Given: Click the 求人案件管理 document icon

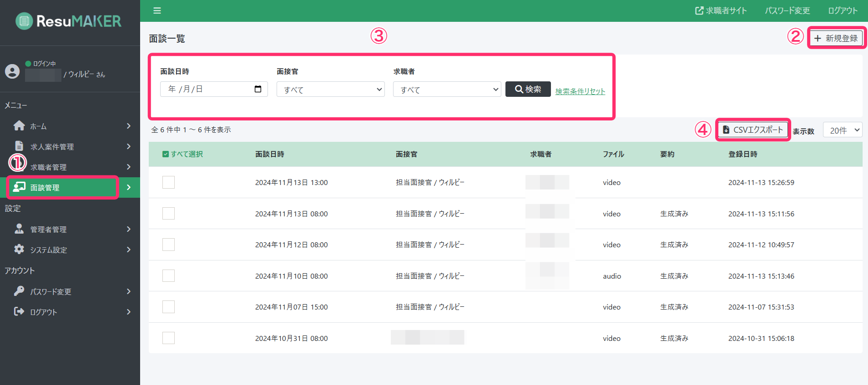Looking at the screenshot, I should point(19,146).
